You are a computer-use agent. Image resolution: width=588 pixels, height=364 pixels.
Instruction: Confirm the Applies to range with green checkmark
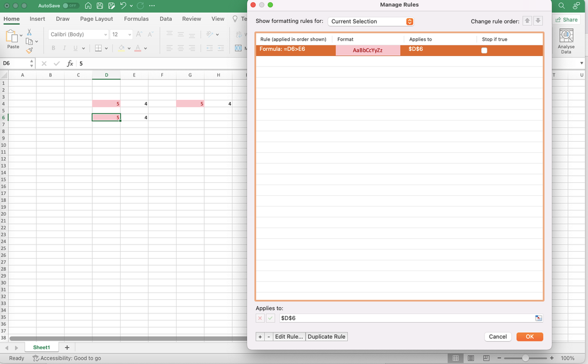270,318
